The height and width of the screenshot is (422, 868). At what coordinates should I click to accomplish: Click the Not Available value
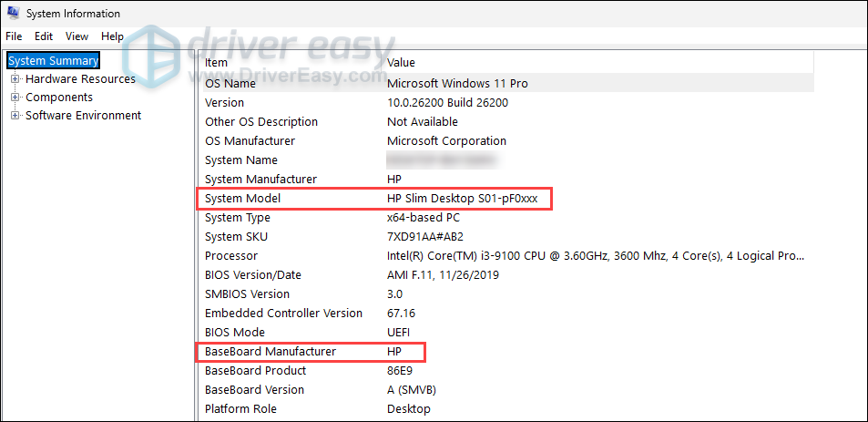tap(423, 122)
